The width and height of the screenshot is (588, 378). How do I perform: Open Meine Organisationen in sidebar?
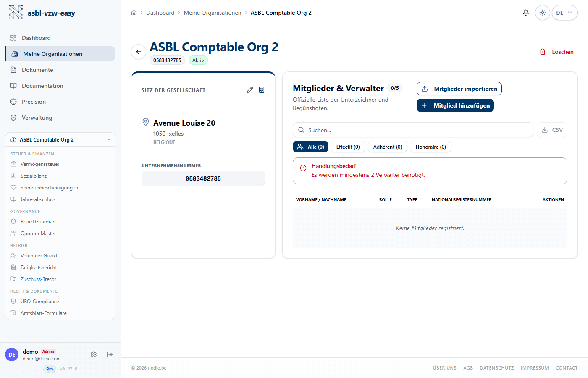pyautogui.click(x=60, y=54)
